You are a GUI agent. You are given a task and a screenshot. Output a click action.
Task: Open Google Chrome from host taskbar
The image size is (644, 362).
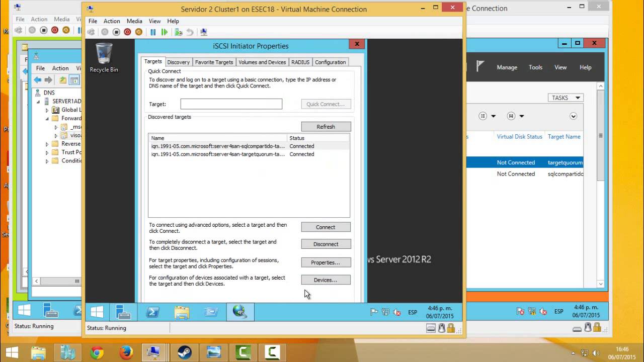click(97, 353)
